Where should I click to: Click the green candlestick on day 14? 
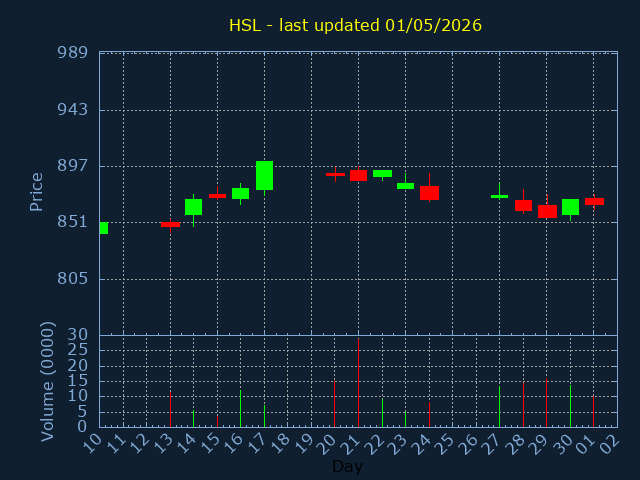tap(193, 207)
